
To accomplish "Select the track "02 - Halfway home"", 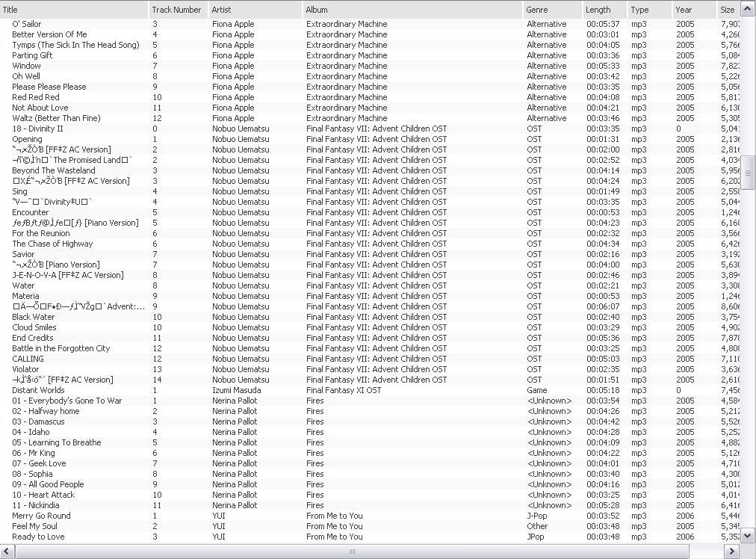I will click(x=46, y=412).
